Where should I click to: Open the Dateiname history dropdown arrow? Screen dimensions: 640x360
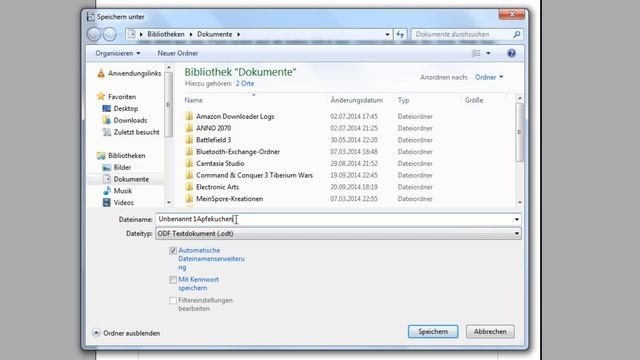517,220
